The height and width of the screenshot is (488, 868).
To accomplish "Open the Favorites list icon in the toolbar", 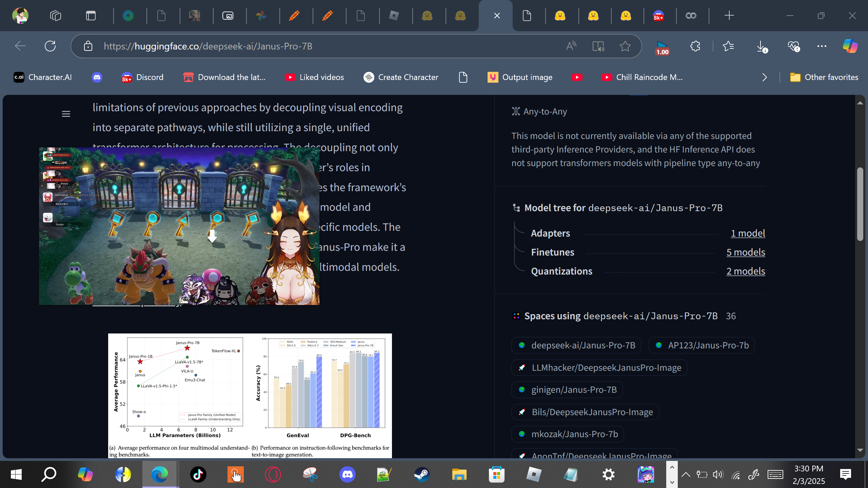I will click(728, 46).
